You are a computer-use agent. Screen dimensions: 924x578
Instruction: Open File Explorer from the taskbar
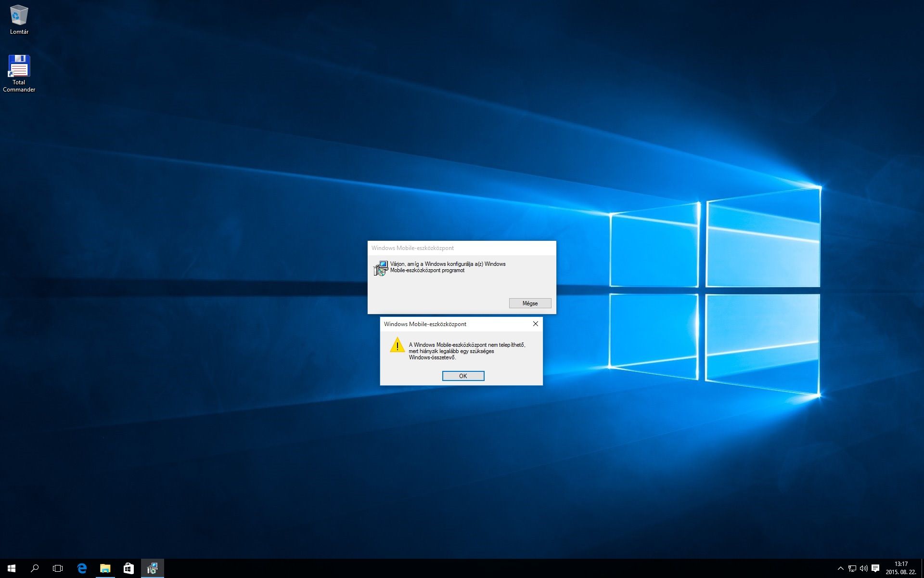click(x=105, y=568)
